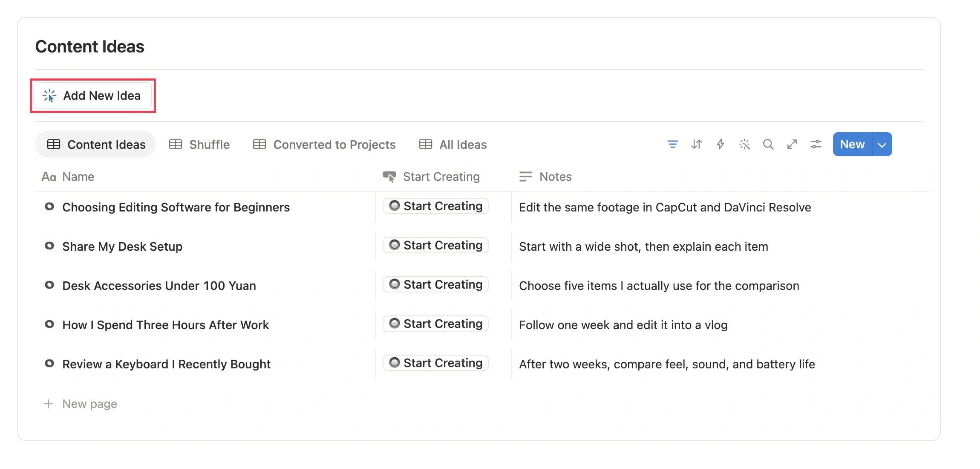The image size is (980, 469).
Task: Open the Converted to Projects tab
Action: pyautogui.click(x=324, y=145)
